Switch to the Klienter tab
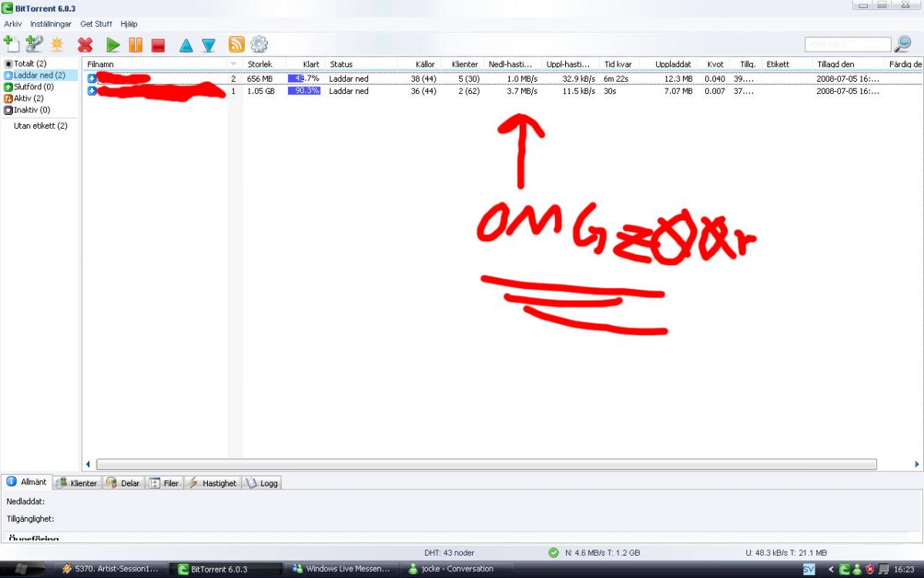 coord(77,483)
